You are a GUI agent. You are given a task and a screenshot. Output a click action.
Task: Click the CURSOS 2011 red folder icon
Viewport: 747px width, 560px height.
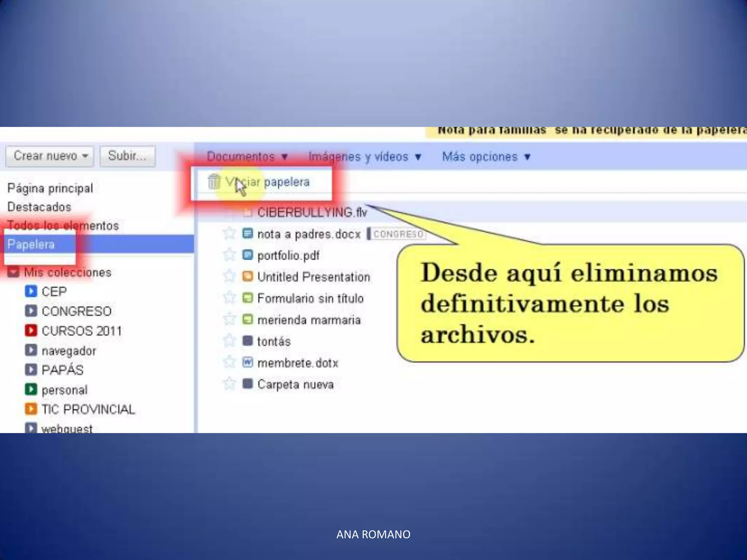click(x=31, y=330)
